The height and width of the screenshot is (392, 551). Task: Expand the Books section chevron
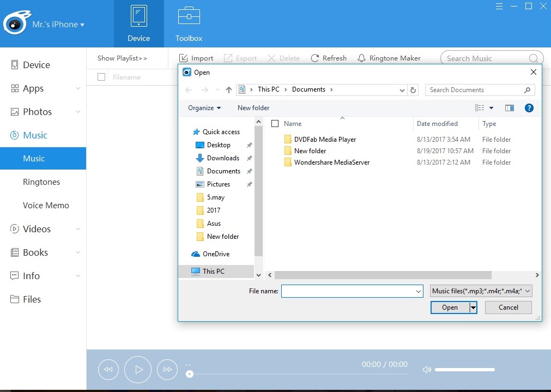[x=78, y=252]
